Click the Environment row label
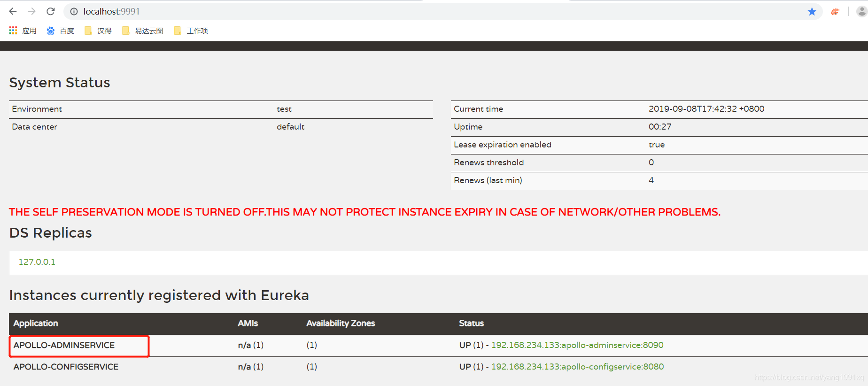This screenshot has height=386, width=868. (37, 109)
